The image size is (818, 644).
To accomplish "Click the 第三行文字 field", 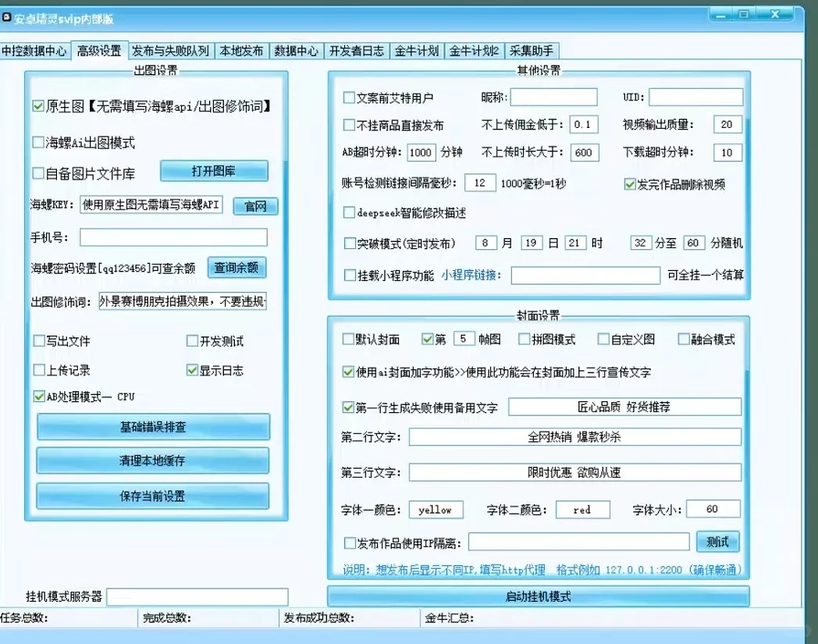I will pyautogui.click(x=575, y=472).
